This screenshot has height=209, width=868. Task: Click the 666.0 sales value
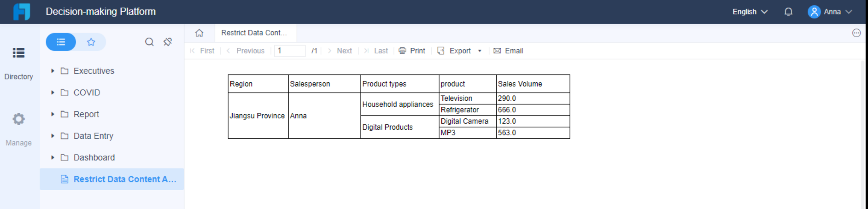(533, 110)
